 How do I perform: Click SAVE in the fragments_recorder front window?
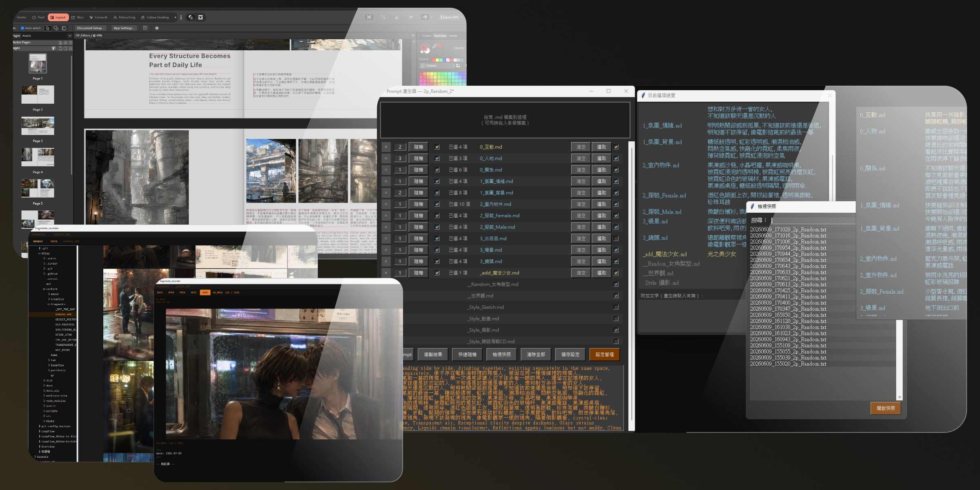(x=205, y=292)
